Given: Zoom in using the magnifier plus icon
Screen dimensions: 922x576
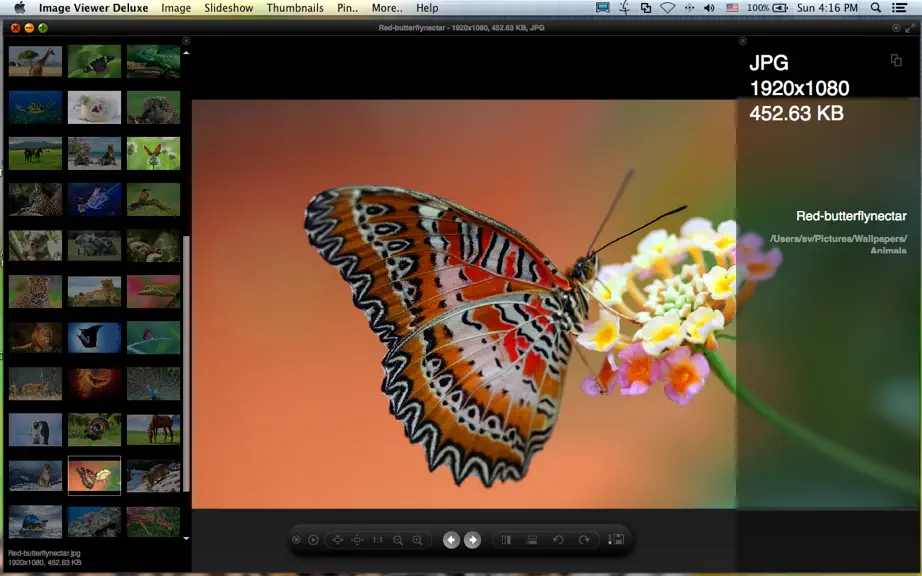Looking at the screenshot, I should [x=417, y=540].
